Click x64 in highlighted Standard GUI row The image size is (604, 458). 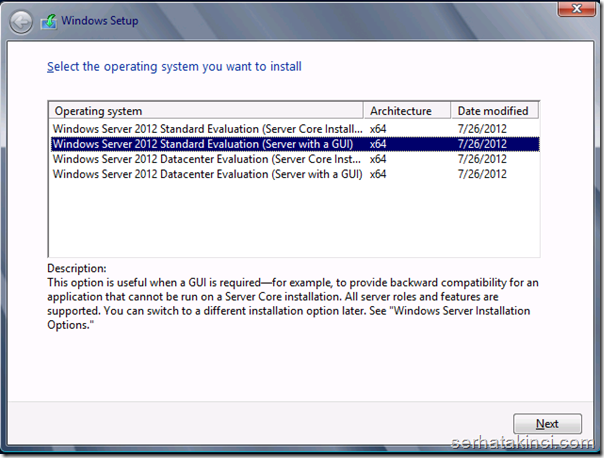coord(378,144)
